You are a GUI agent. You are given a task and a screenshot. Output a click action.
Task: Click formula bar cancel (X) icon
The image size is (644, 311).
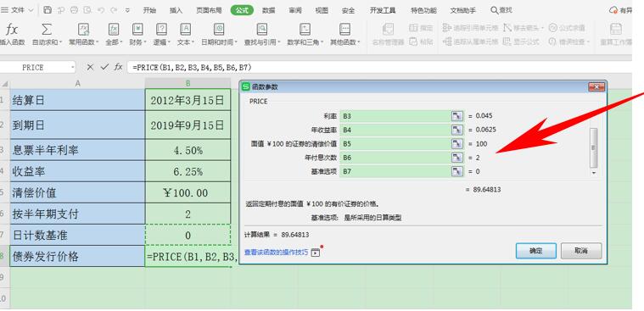tap(90, 67)
